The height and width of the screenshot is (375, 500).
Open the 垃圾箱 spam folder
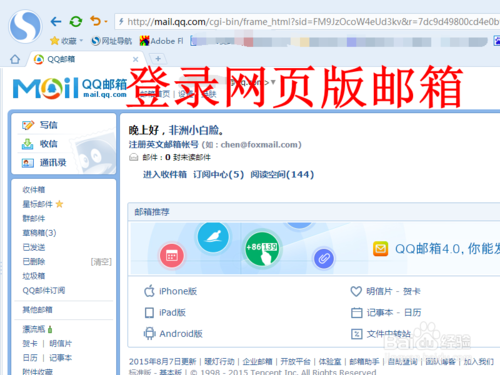[34, 276]
